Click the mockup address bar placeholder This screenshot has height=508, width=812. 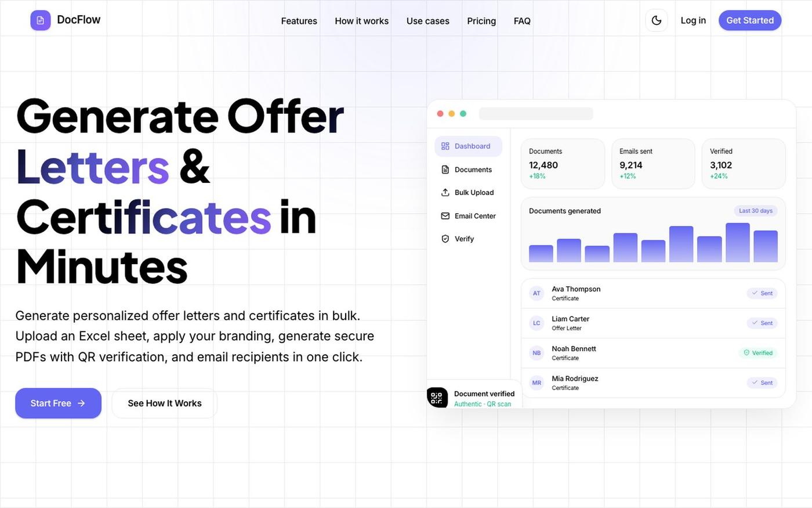tap(536, 114)
